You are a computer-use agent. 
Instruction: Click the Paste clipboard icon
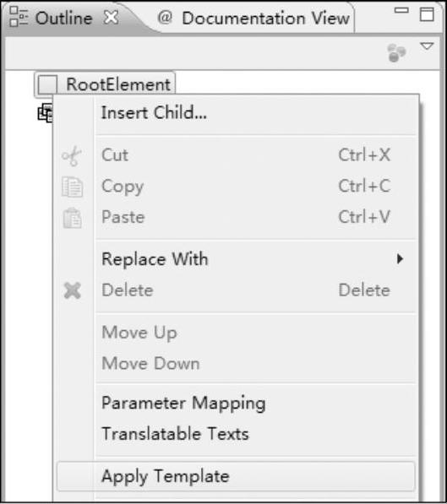[x=72, y=218]
